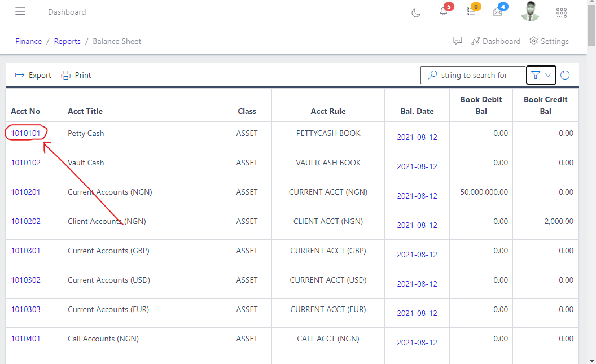Open the Dashboard link beside Settings
596x364 pixels.
tap(496, 41)
